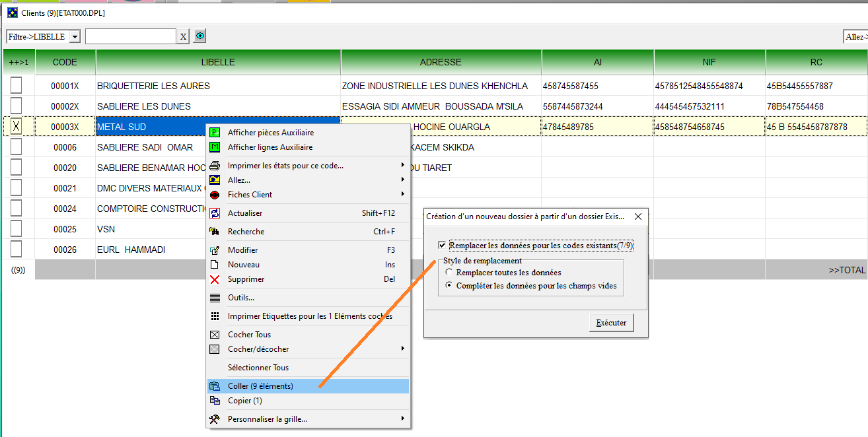The height and width of the screenshot is (437, 868).
Task: Click the ADRESSE column header
Action: 441,63
